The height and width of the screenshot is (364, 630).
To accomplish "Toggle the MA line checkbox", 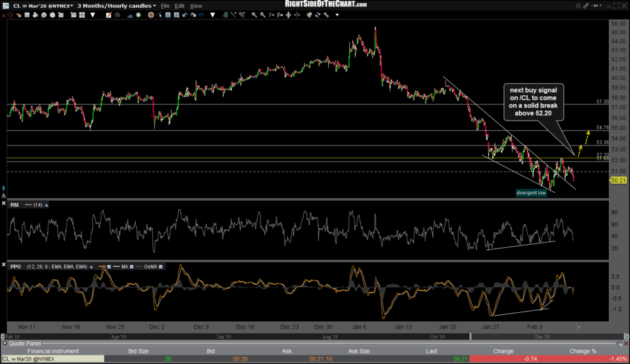I will [x=132, y=266].
